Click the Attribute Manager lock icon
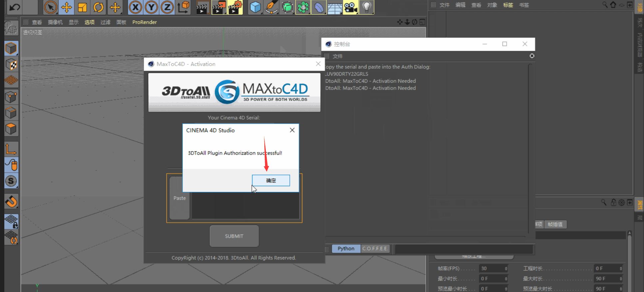The image size is (644, 292). 613,202
